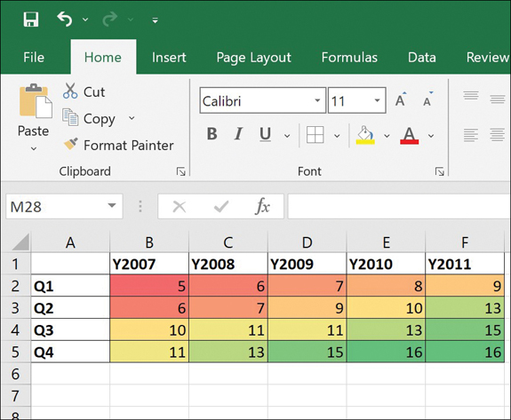Open the Data tab

422,58
